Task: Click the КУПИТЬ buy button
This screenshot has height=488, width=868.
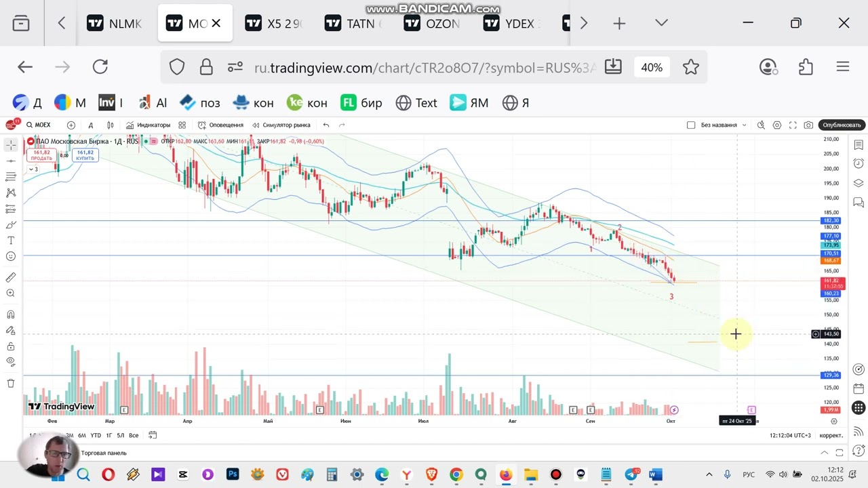Action: (x=85, y=155)
